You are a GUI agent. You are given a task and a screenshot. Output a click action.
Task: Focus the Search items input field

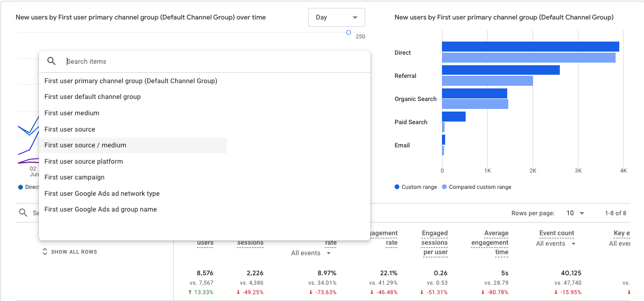click(210, 62)
